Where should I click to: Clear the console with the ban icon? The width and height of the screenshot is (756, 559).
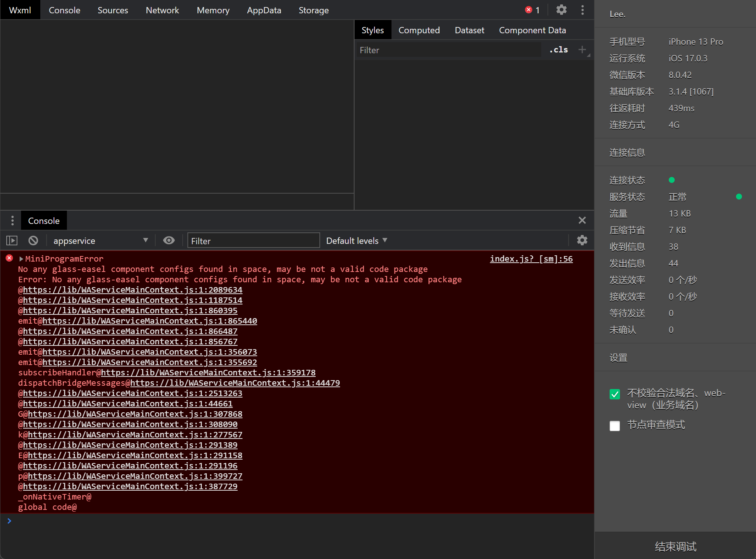pos(33,241)
